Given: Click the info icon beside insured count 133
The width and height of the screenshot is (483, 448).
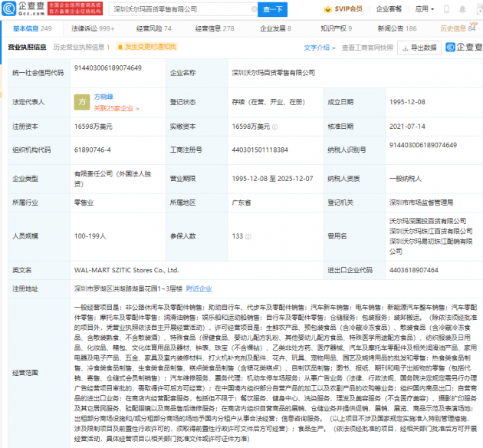Looking at the screenshot, I should [248, 236].
